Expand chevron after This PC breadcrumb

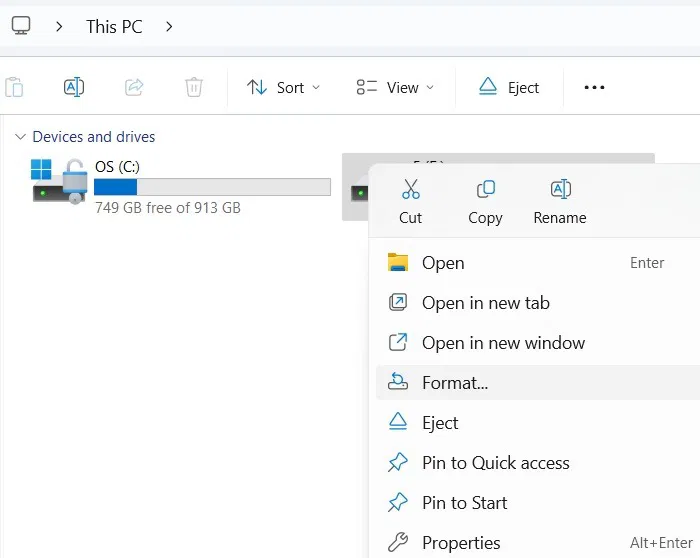[x=169, y=26]
